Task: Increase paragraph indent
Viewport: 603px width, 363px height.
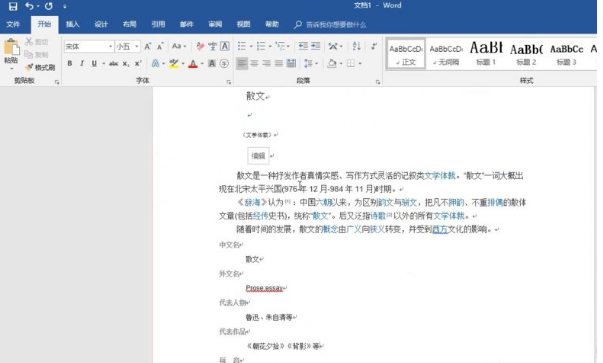Action: [315, 46]
